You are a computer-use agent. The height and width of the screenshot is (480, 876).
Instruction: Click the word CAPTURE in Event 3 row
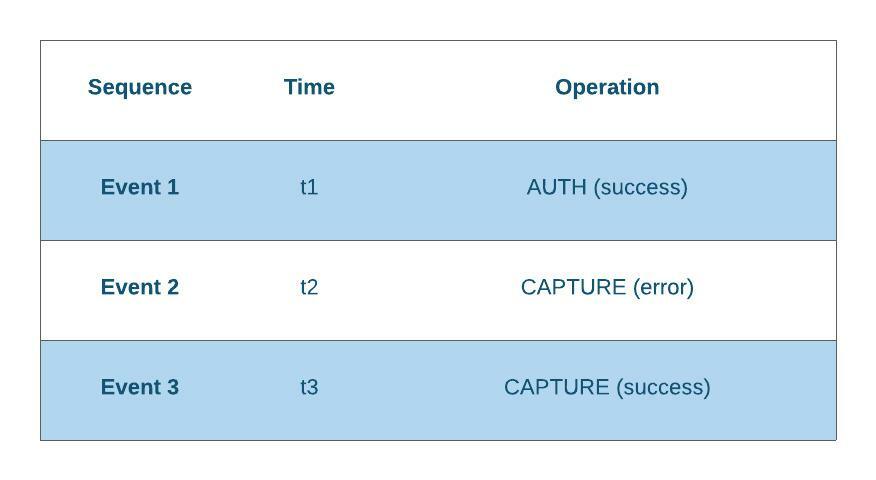556,387
